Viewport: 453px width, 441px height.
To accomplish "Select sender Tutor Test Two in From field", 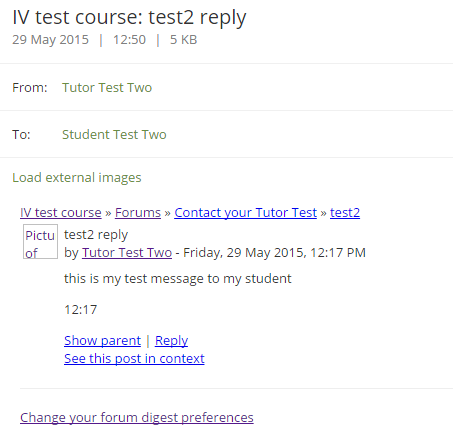I will pos(107,88).
